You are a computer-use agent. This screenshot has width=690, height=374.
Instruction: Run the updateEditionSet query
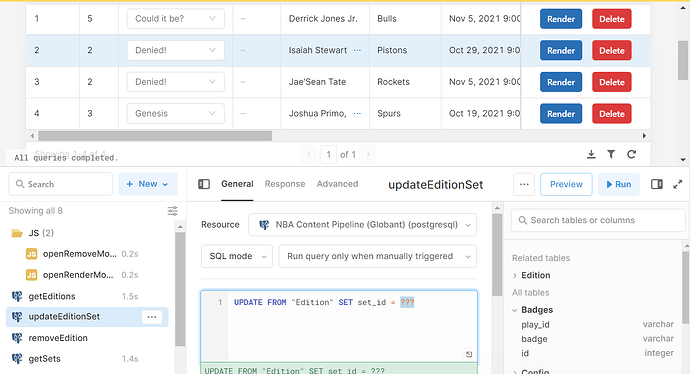[x=618, y=184]
